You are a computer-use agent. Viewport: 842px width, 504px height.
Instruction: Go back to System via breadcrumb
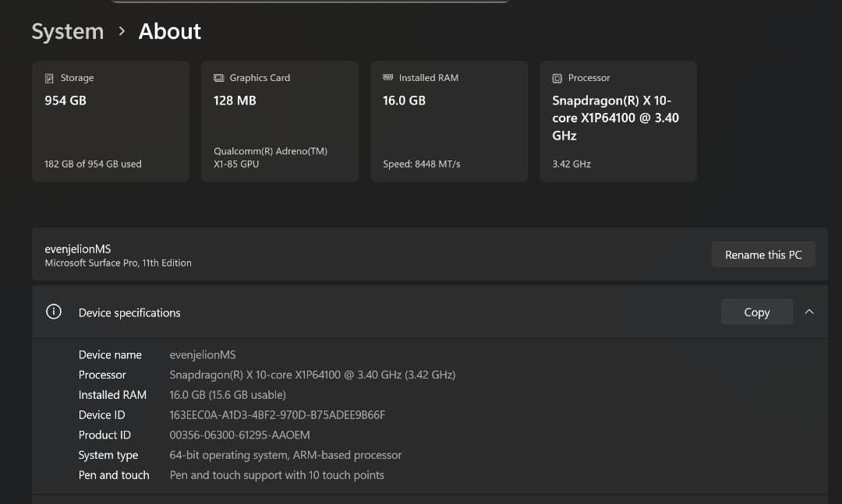click(x=67, y=32)
